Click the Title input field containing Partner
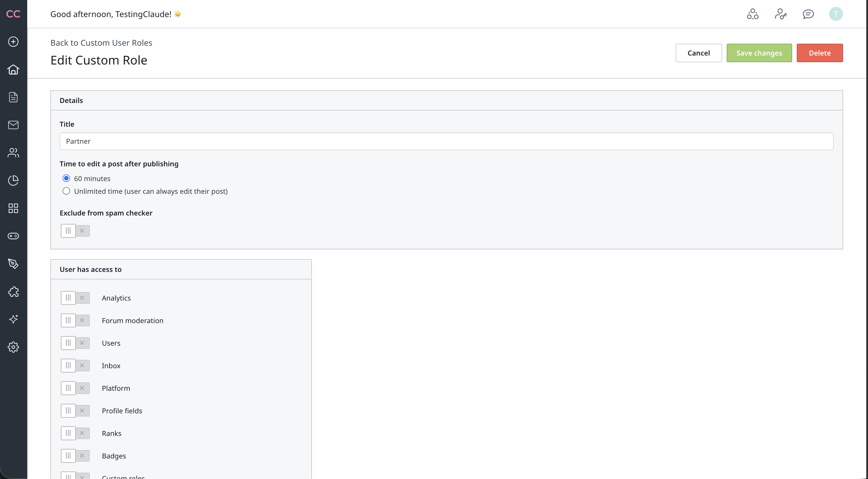The image size is (868, 479). point(446,141)
